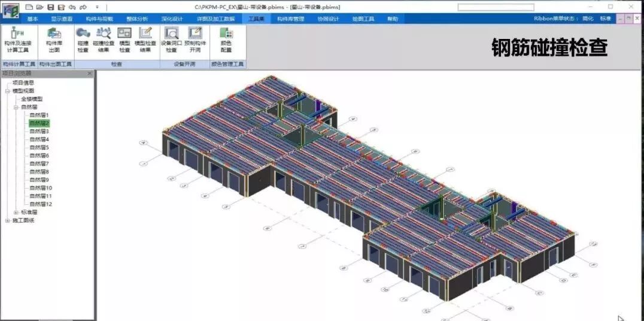The width and height of the screenshot is (644, 321).
Task: Select 自然层12 in the tree
Action: click(x=41, y=204)
